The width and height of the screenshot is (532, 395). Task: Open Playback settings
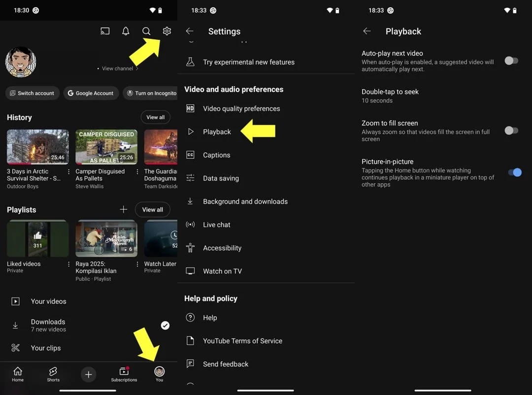coord(266,132)
